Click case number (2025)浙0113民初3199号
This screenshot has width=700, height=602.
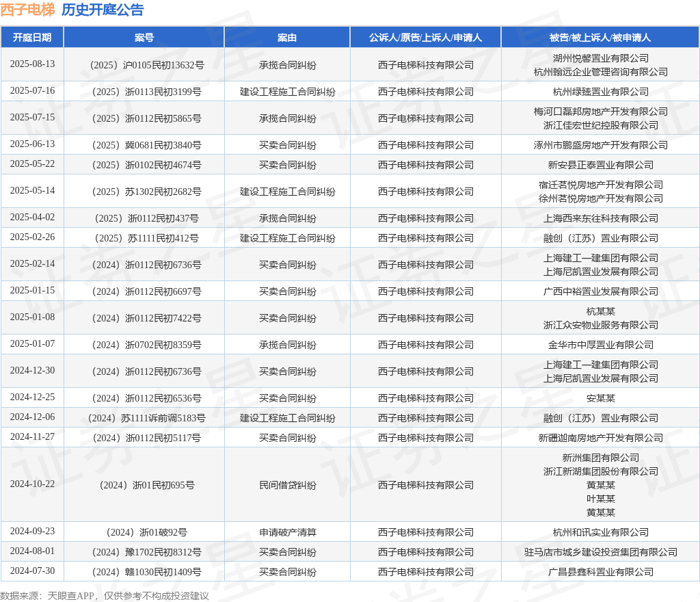(x=147, y=92)
